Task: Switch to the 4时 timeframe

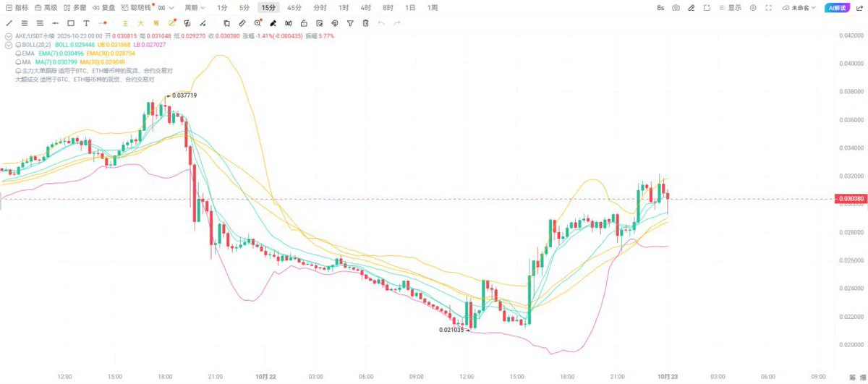Action: tap(366, 7)
